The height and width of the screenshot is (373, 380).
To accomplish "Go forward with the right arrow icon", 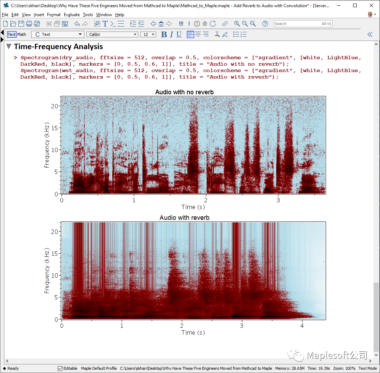I will tap(169, 24).
